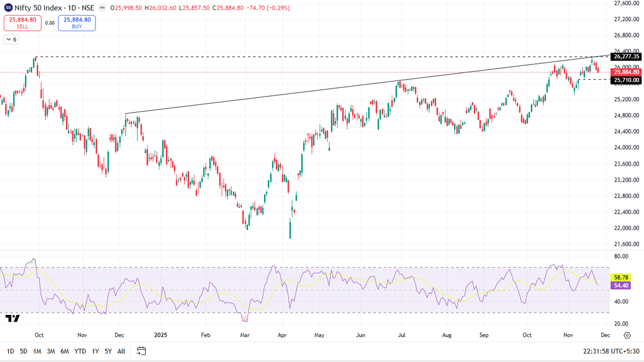Click the scroll-to-latest icon near bottom right
Screen dimensions: 644x362
[x=627, y=334]
